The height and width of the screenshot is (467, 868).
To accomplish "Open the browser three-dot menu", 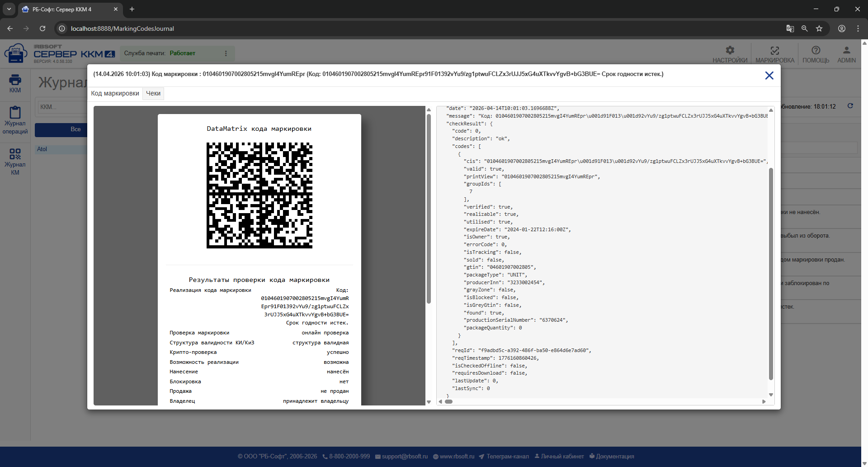I will point(858,29).
